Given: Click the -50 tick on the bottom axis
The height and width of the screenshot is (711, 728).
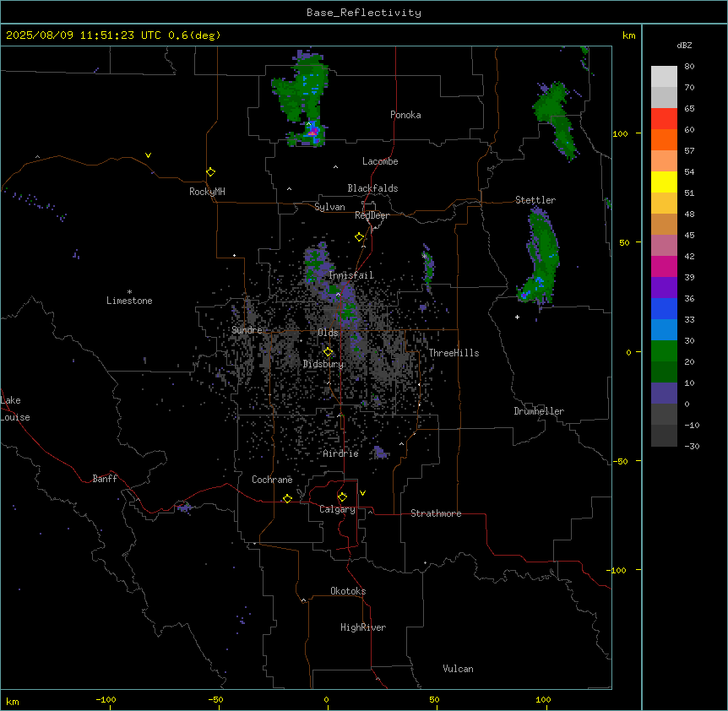Looking at the screenshot, I should click(x=215, y=700).
